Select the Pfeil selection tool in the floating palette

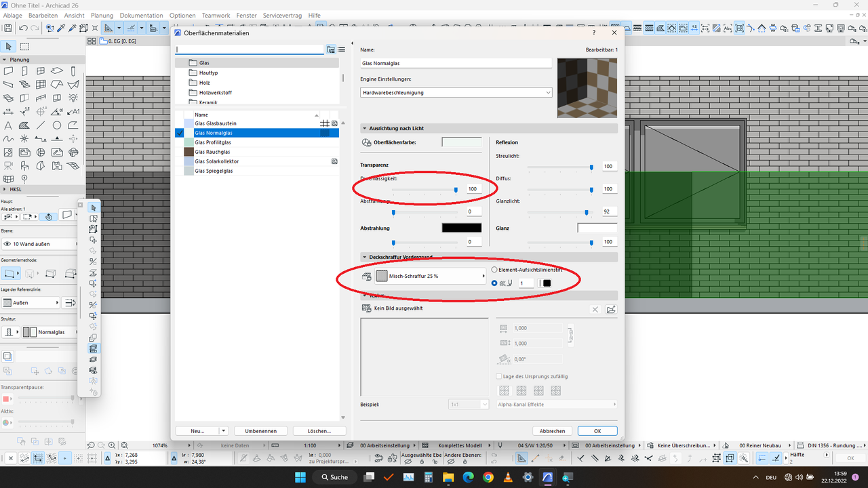94,207
